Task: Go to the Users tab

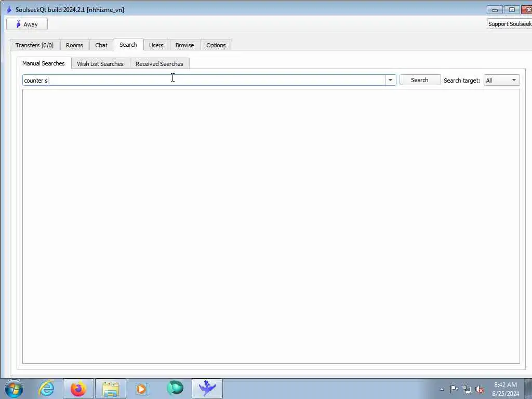Action: pos(156,45)
